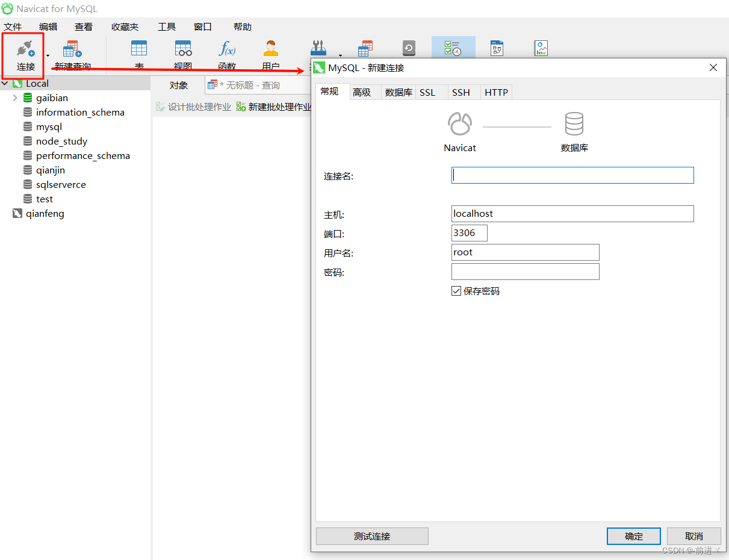Switch to the SSH tab
This screenshot has height=560, width=729.
point(464,92)
